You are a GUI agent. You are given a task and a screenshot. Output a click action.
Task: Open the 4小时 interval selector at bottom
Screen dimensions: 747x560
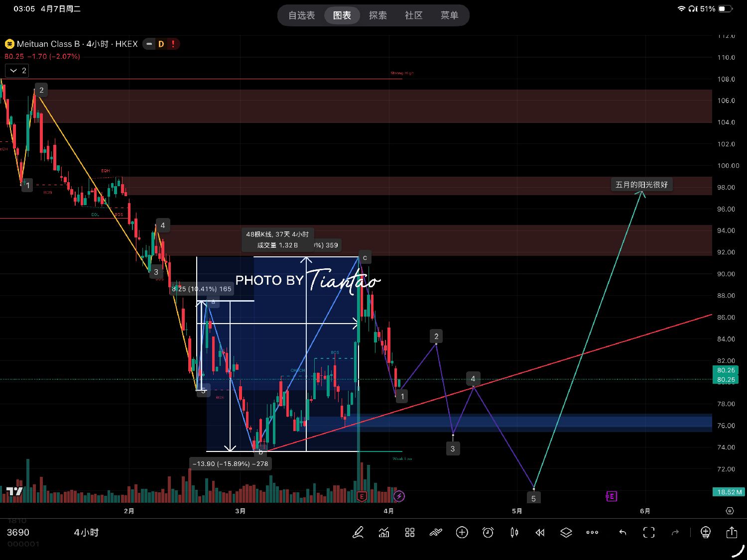point(86,533)
